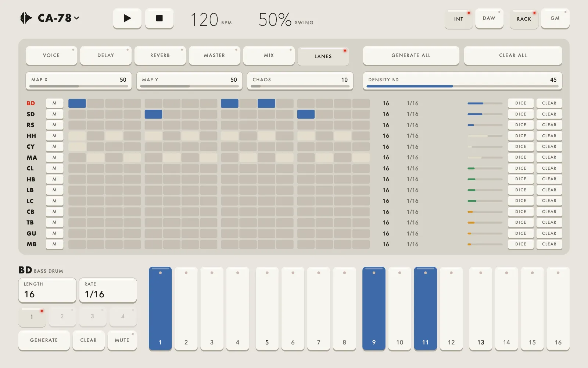Click the stop button
Viewport: 588px width, 368px height.
click(x=159, y=18)
